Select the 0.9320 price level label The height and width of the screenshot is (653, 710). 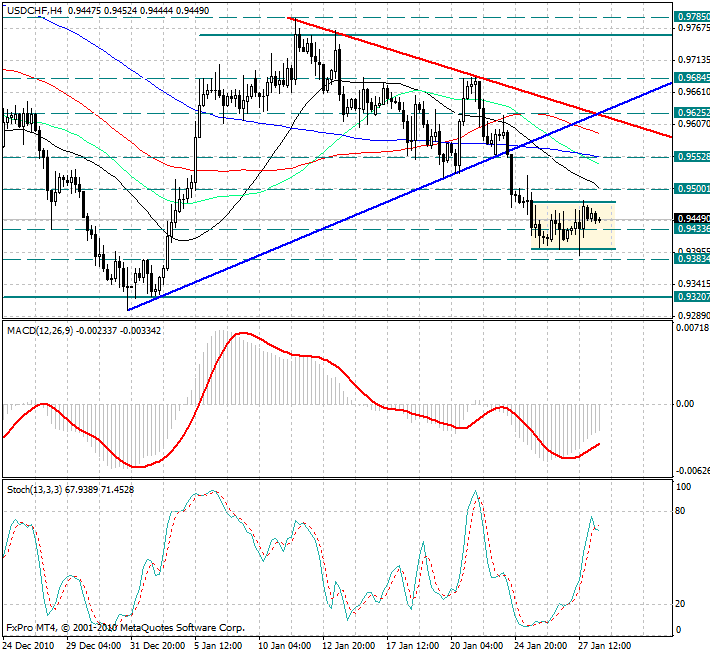click(x=692, y=296)
